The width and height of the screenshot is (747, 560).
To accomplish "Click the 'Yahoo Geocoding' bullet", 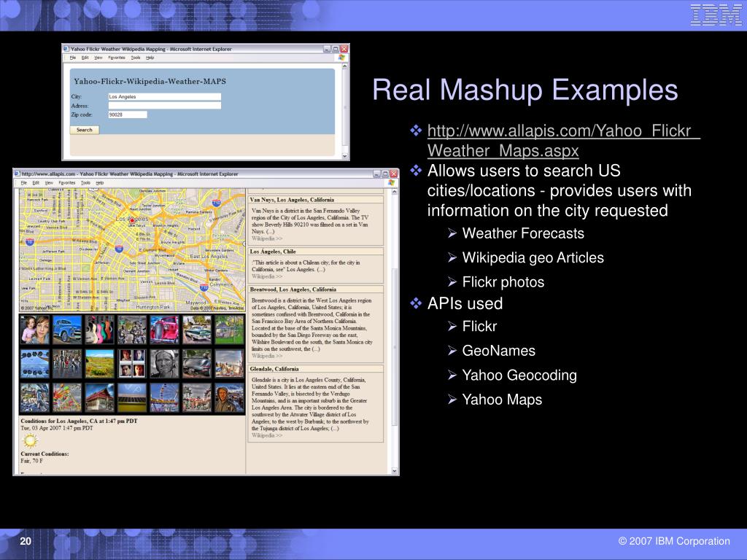I will point(519,376).
